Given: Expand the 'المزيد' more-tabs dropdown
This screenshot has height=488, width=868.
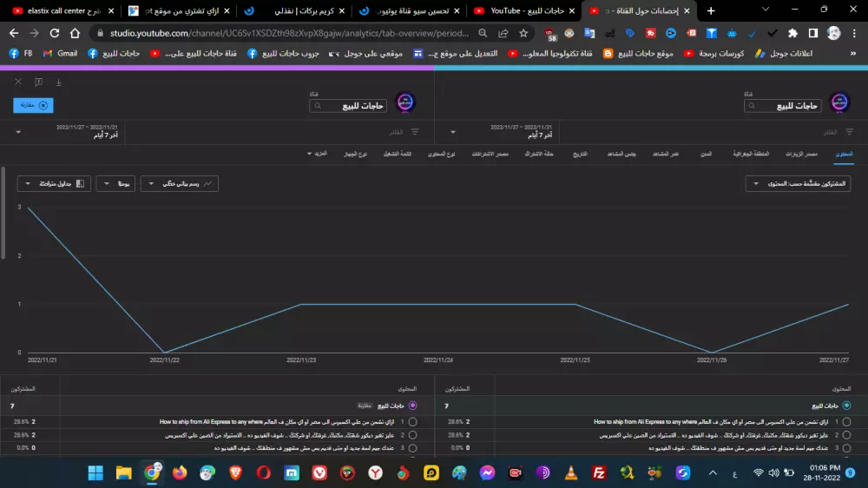Looking at the screenshot, I should coord(317,154).
